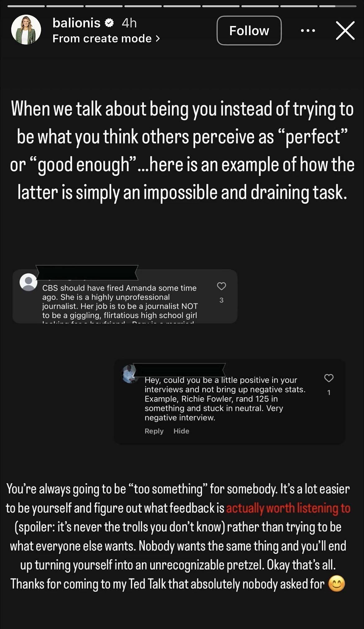
Task: Follow the balionis account
Action: coord(249,31)
